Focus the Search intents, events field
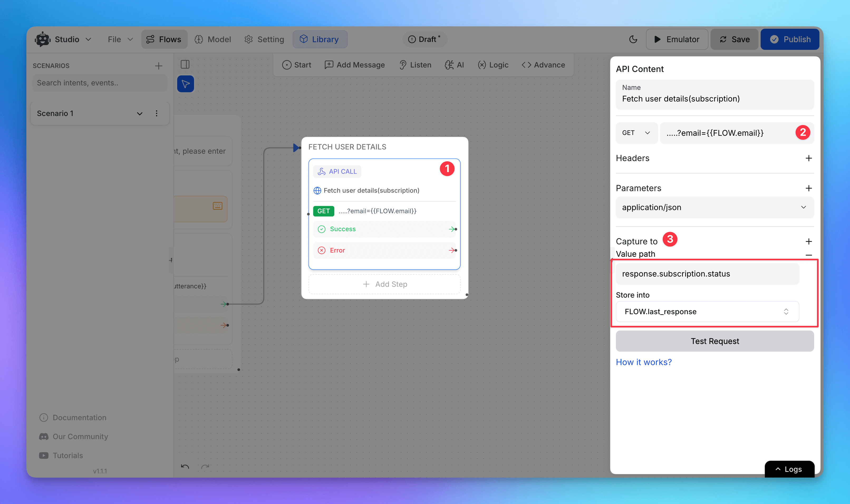The height and width of the screenshot is (504, 850). click(x=100, y=83)
